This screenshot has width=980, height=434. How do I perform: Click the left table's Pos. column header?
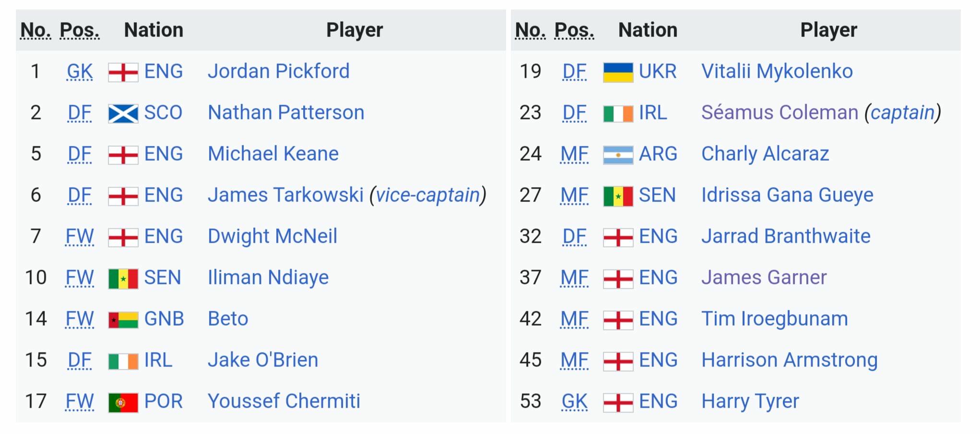pyautogui.click(x=80, y=30)
